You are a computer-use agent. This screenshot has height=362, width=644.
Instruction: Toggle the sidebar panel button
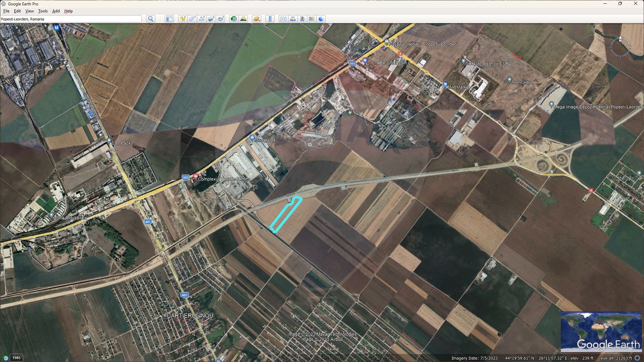tap(169, 19)
